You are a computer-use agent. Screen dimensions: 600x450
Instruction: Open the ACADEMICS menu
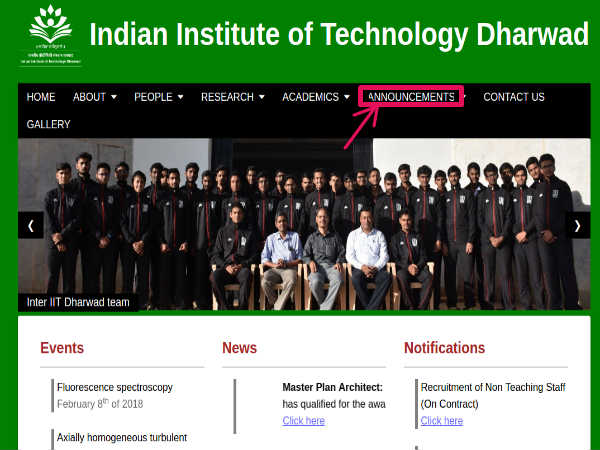(310, 97)
